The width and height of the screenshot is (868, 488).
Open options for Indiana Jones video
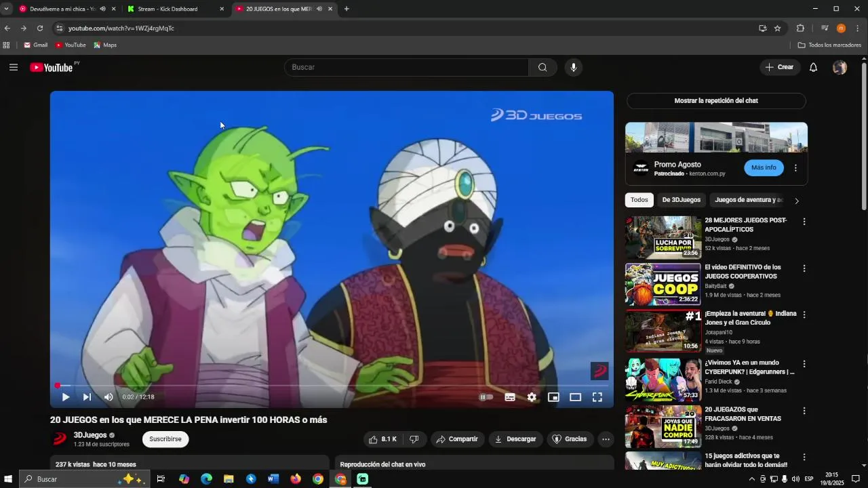click(x=804, y=315)
